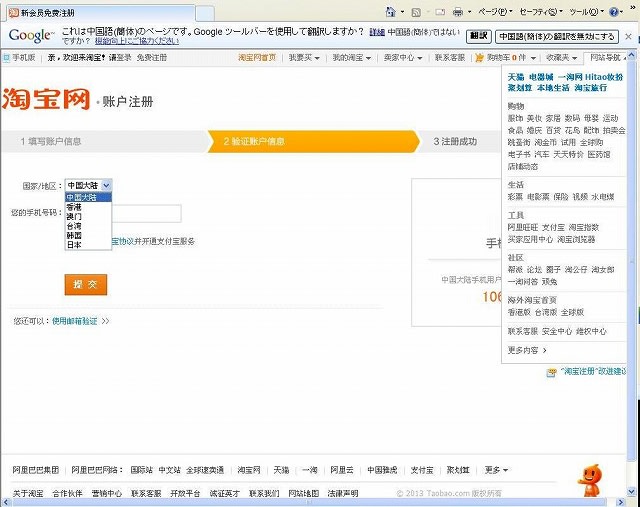The height and width of the screenshot is (507, 640).
Task: Collapse the 网站导航 dropdown
Action: 607,58
